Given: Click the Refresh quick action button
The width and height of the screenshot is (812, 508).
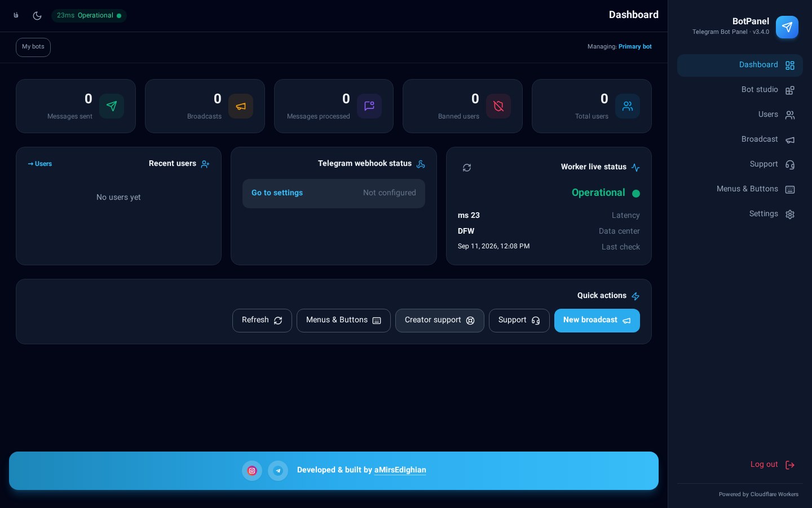Looking at the screenshot, I should pos(262,321).
